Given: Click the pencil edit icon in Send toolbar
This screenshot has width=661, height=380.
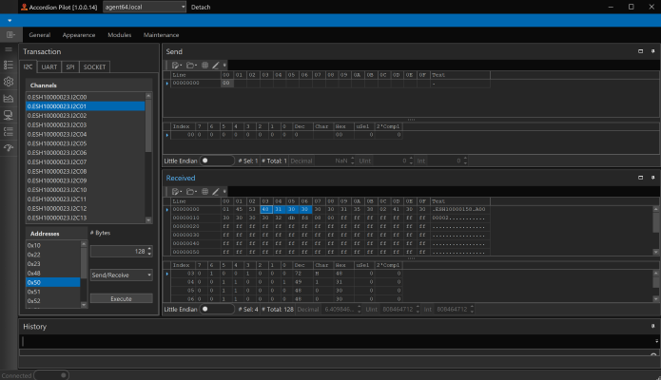Looking at the screenshot, I should tap(215, 65).
